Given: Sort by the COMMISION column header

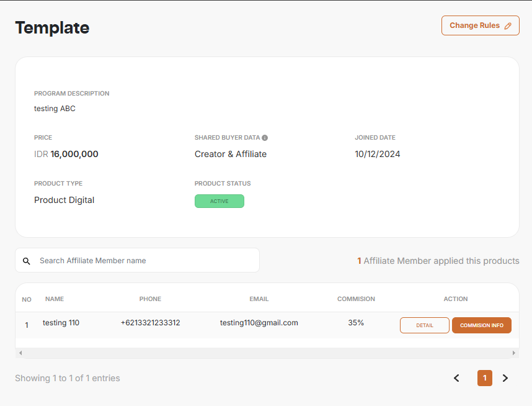Looking at the screenshot, I should click(356, 299).
